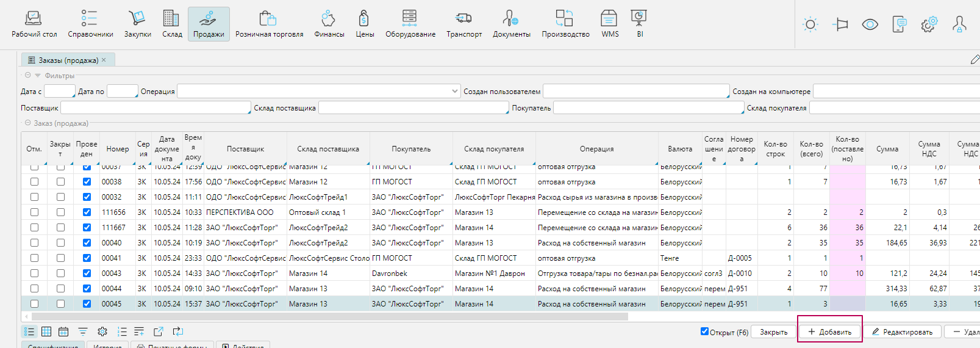
Task: Open the Транспорт truck icon
Action: click(463, 24)
